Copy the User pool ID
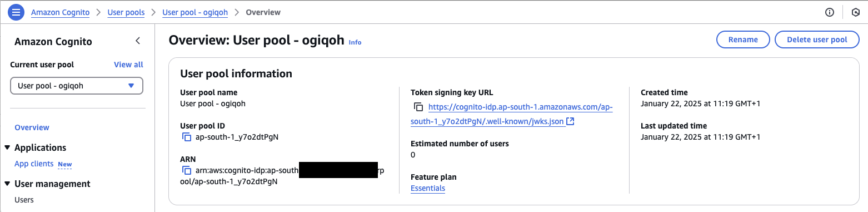Viewport: 868px width, 212px height. pos(186,137)
